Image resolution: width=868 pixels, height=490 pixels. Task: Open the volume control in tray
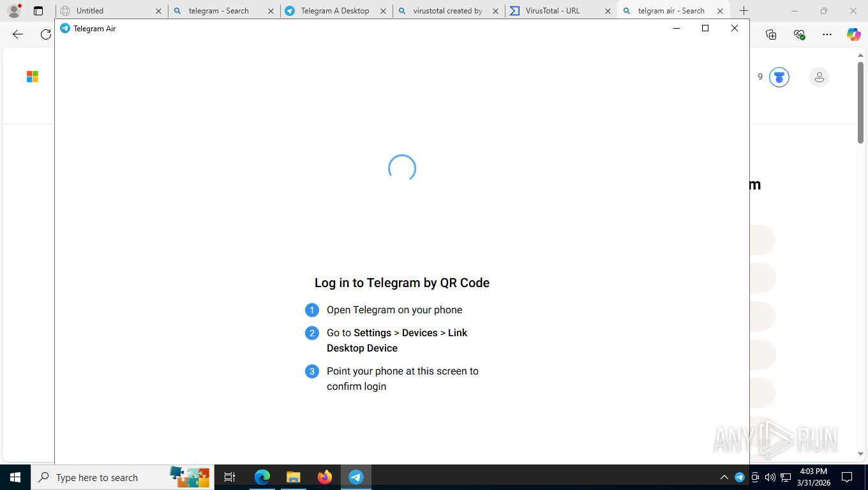pyautogui.click(x=770, y=477)
